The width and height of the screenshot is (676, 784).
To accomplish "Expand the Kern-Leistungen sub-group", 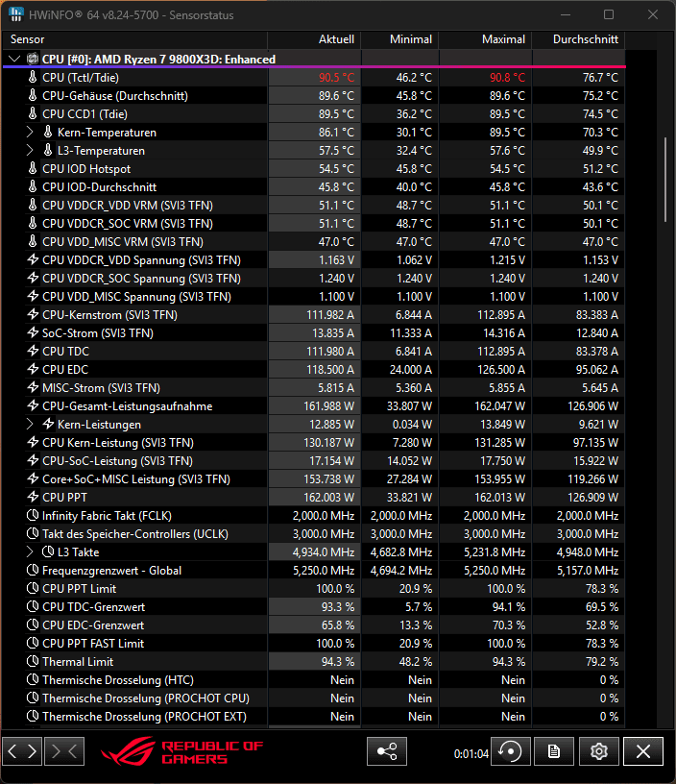I will click(x=30, y=424).
